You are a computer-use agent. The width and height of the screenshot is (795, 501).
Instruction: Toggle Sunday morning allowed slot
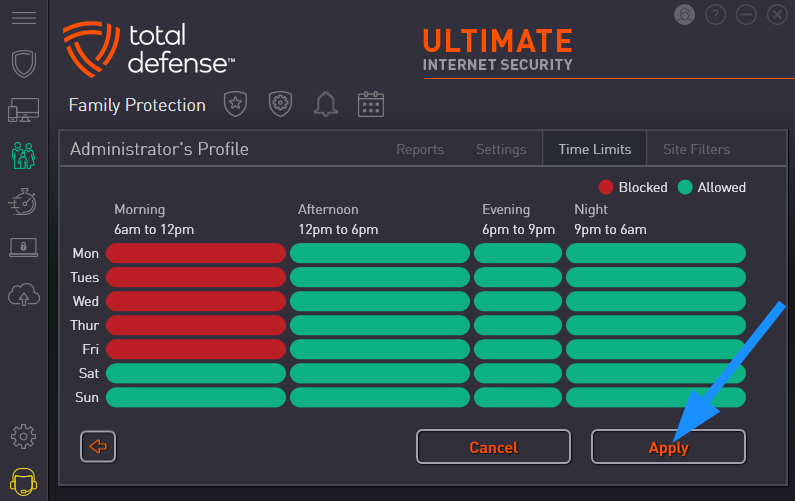pyautogui.click(x=196, y=397)
